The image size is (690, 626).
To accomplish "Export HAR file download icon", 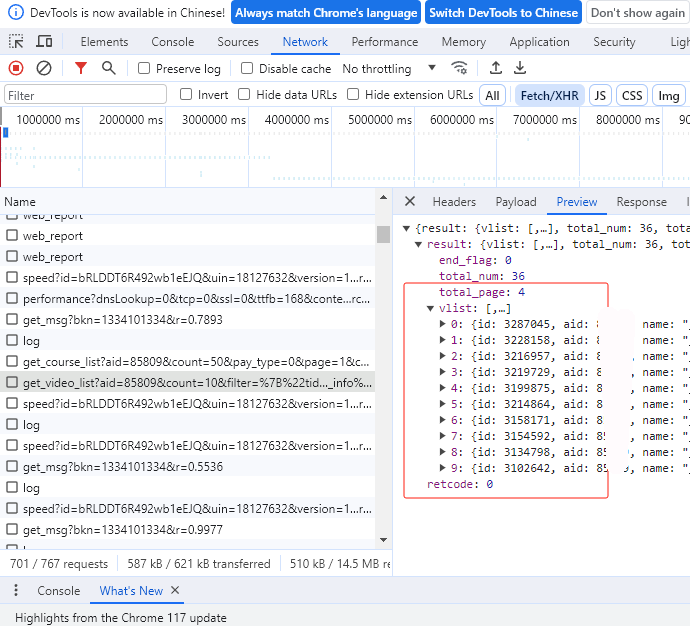I will coord(520,68).
